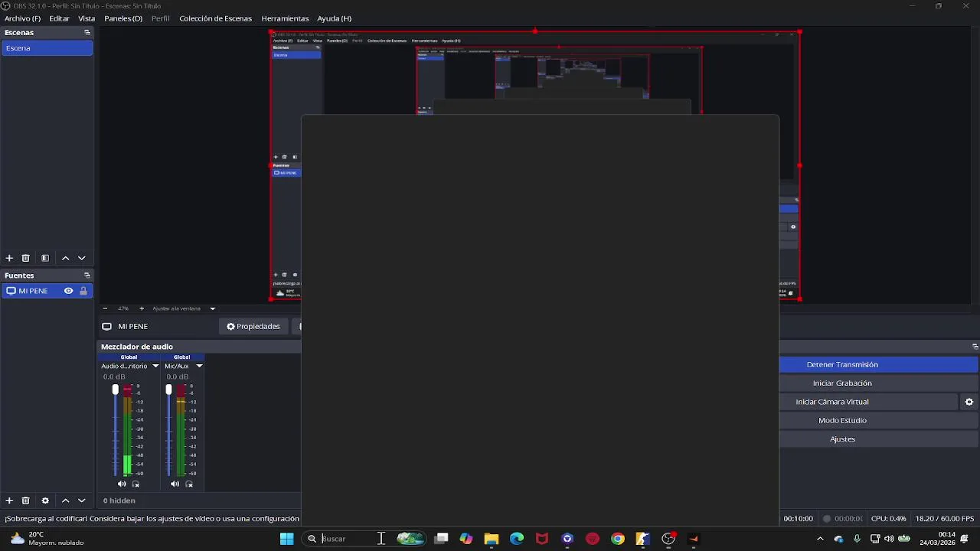Image resolution: width=980 pixels, height=551 pixels.
Task: Open virtual camera settings gear icon
Action: 969,402
